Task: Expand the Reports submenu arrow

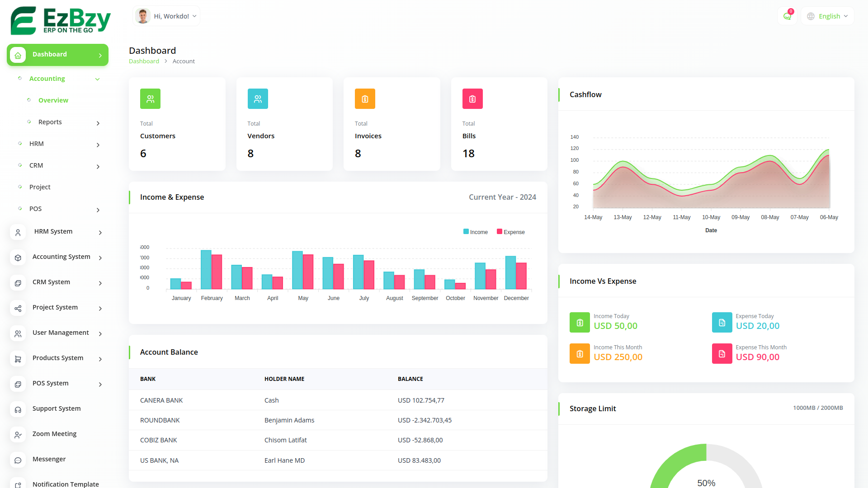Action: click(98, 123)
